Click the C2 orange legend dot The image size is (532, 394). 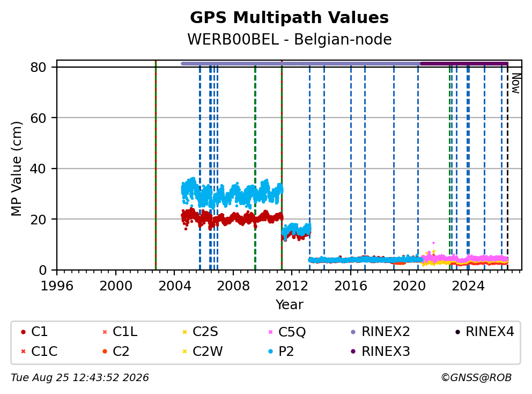[x=105, y=351]
